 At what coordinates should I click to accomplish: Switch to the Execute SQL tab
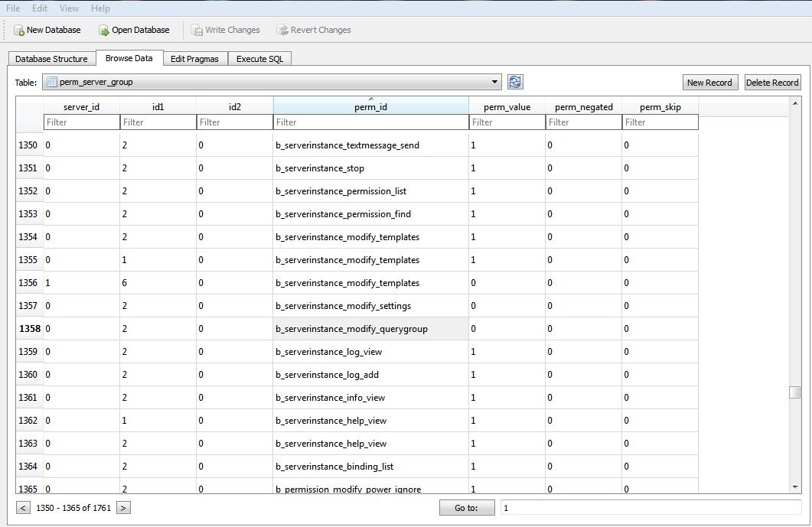260,58
